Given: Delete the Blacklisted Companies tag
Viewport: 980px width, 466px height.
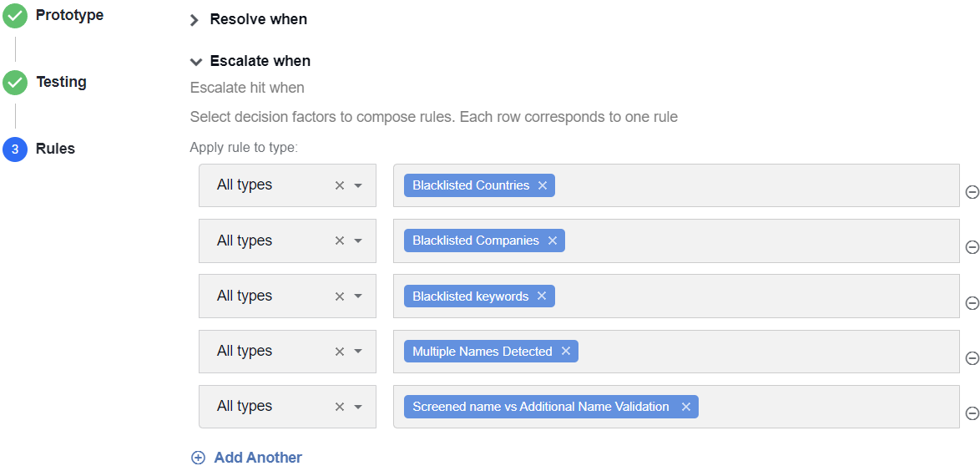Looking at the screenshot, I should pos(553,241).
